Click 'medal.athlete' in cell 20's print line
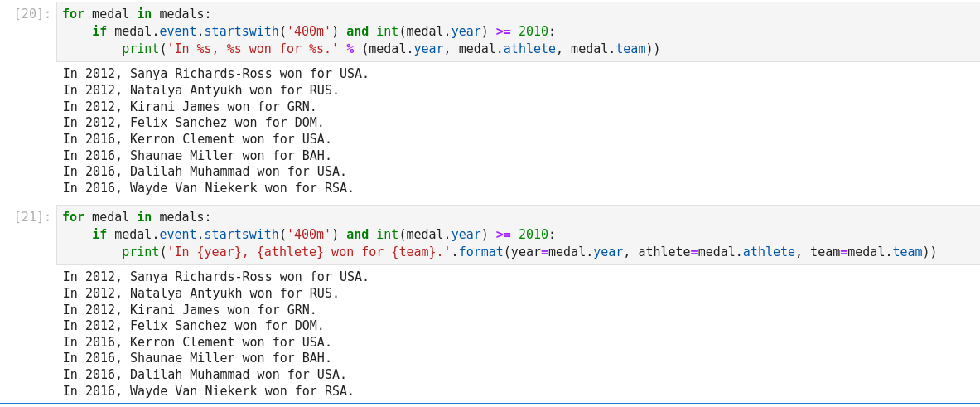 click(x=507, y=49)
